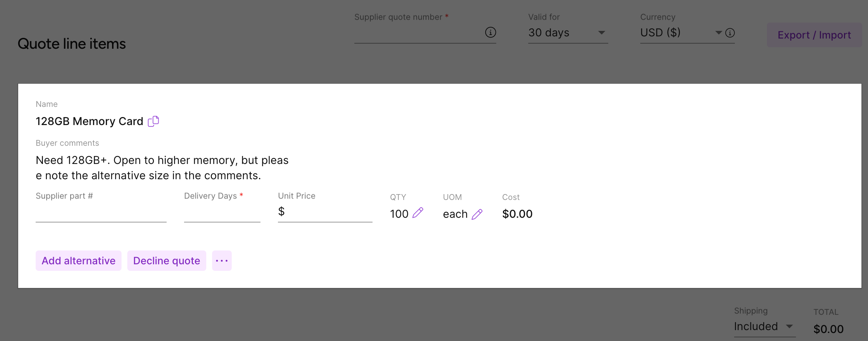Click the Unit Price input field
The height and width of the screenshot is (341, 868).
click(327, 212)
